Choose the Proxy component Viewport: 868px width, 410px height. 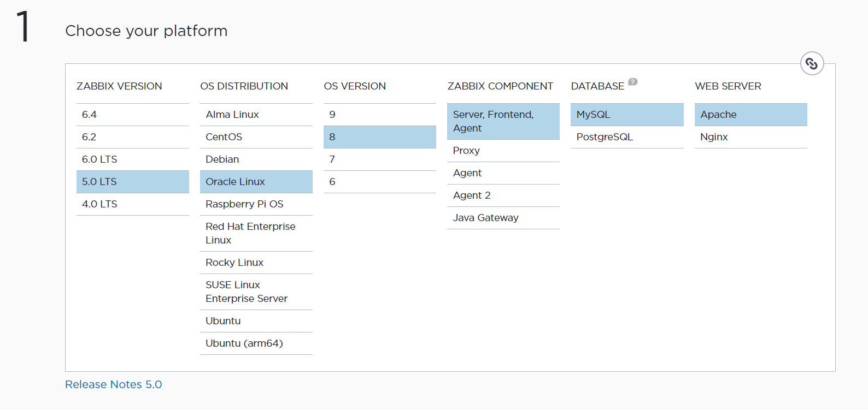503,151
